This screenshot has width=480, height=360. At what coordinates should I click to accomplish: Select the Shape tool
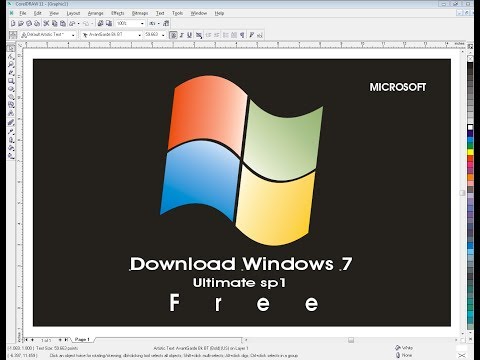(x=11, y=57)
